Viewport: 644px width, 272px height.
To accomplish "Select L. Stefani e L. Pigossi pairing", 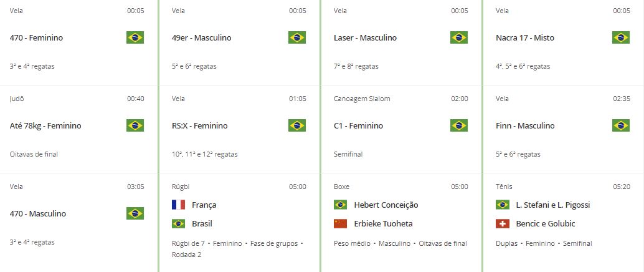I will pos(553,205).
